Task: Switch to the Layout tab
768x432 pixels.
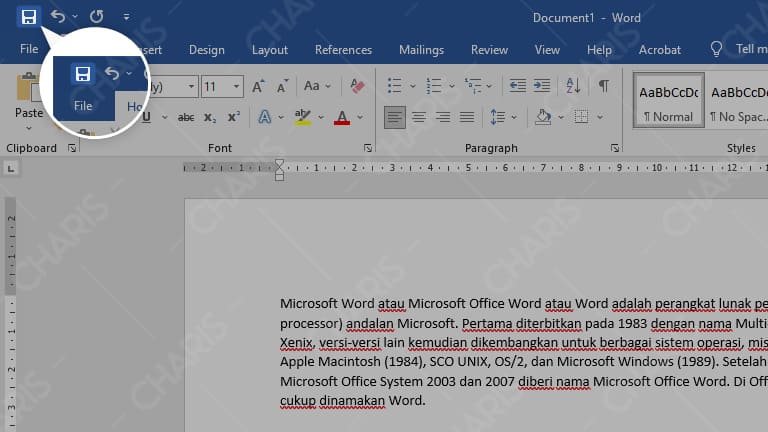Action: point(270,50)
